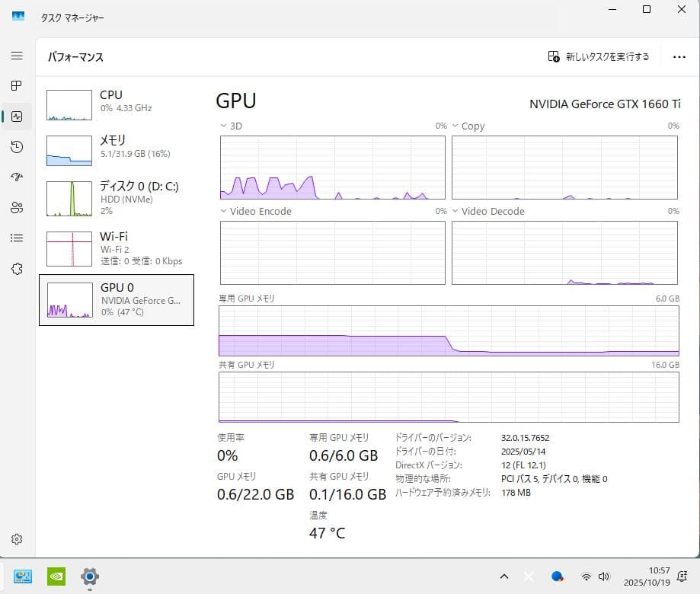This screenshot has height=594, width=700.
Task: Open the Copy graph selector dropdown
Action: click(455, 126)
